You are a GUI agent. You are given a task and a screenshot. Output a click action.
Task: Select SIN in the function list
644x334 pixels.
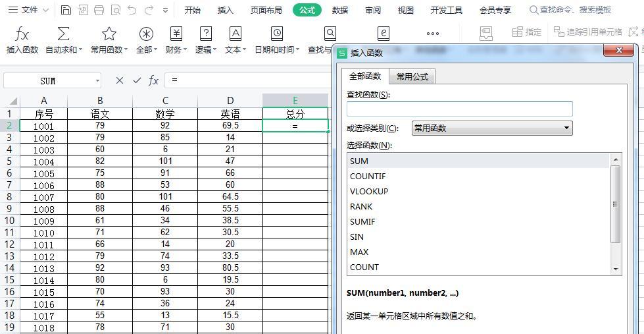point(478,237)
